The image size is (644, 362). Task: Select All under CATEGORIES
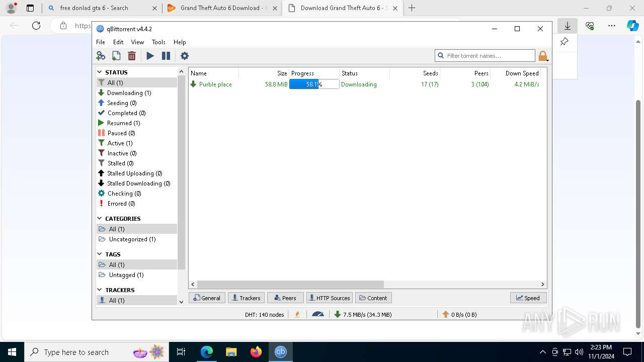(x=137, y=229)
